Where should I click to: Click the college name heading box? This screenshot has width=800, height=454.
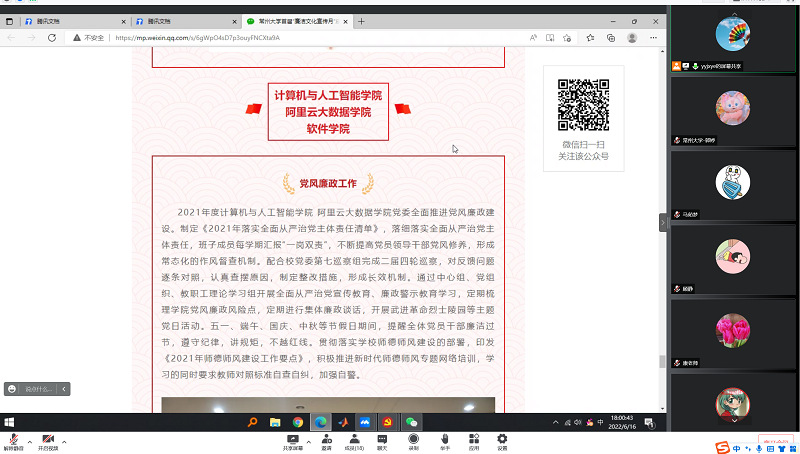click(x=328, y=112)
